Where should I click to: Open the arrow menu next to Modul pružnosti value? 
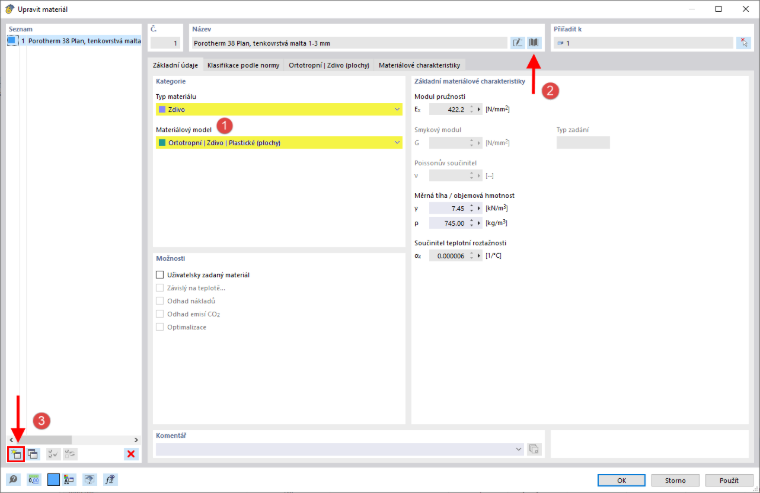coord(479,110)
